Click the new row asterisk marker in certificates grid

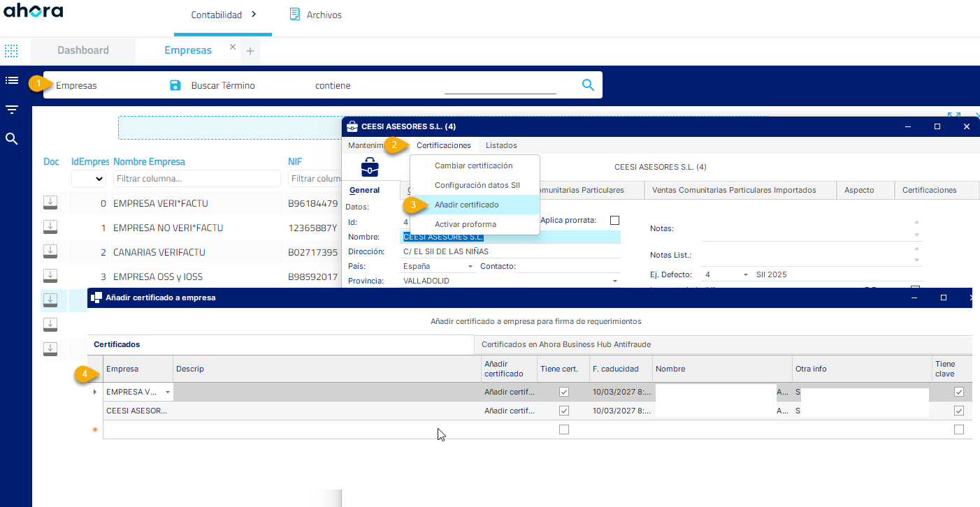click(x=95, y=430)
